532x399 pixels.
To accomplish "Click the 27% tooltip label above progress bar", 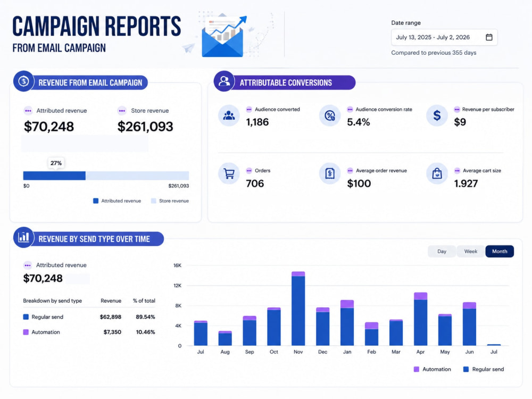I will (x=56, y=163).
